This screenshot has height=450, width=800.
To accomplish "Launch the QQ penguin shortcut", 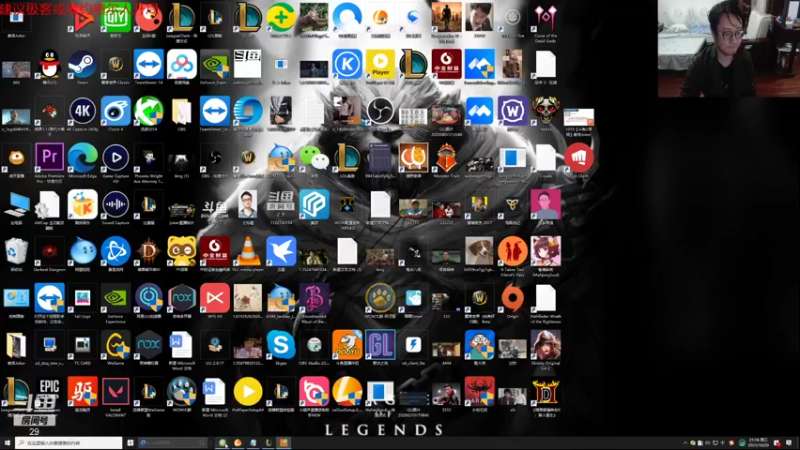I will coord(49,64).
